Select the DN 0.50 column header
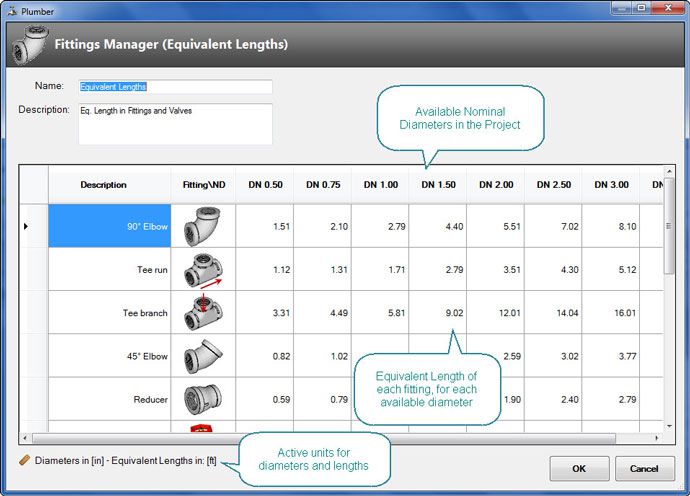 (265, 185)
